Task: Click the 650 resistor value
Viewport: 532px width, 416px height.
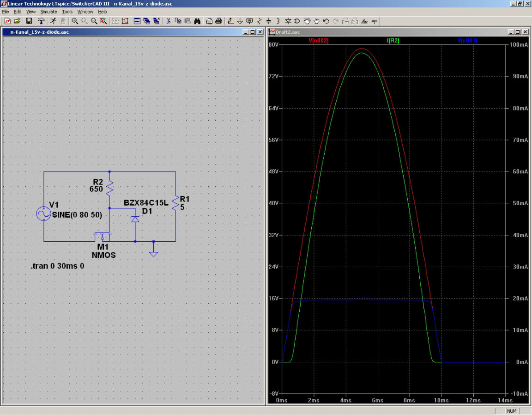Action: (96, 189)
